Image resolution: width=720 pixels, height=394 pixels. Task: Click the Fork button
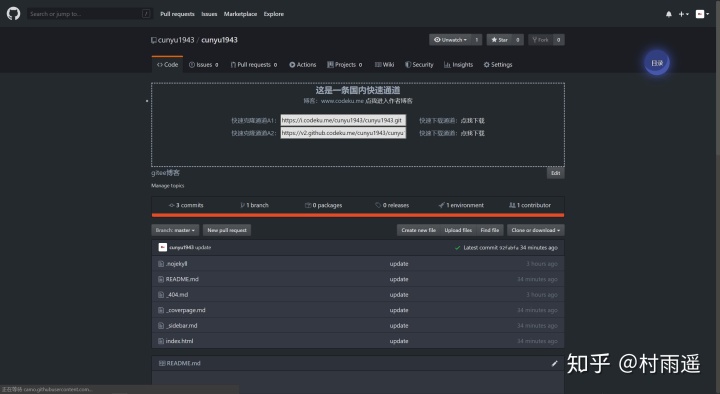click(540, 40)
